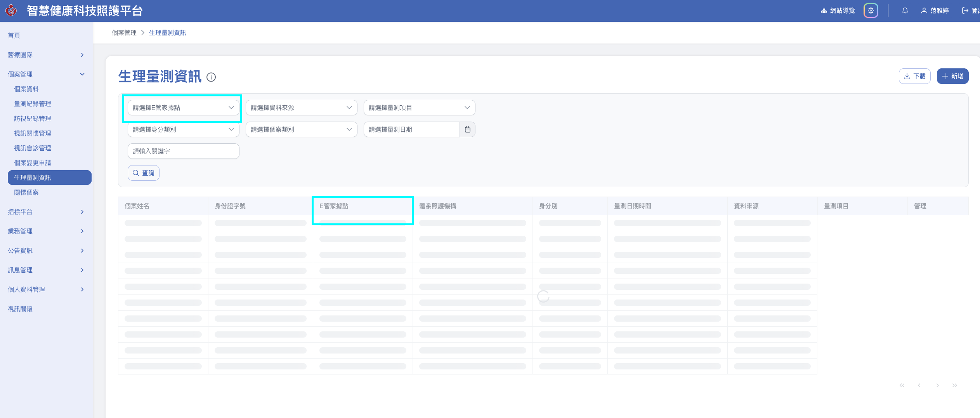The height and width of the screenshot is (418, 980).
Task: Open the 請選擇E管家據點 dropdown
Action: 183,108
